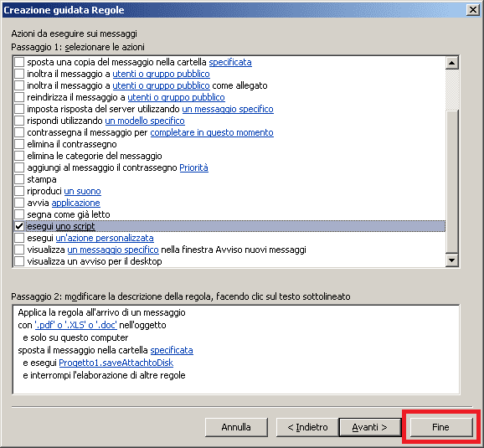
Task: Go back with < Indietro button
Action: click(307, 427)
